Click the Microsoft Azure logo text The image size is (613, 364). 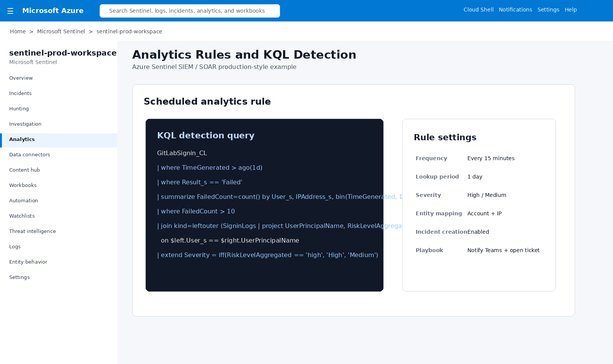click(53, 11)
